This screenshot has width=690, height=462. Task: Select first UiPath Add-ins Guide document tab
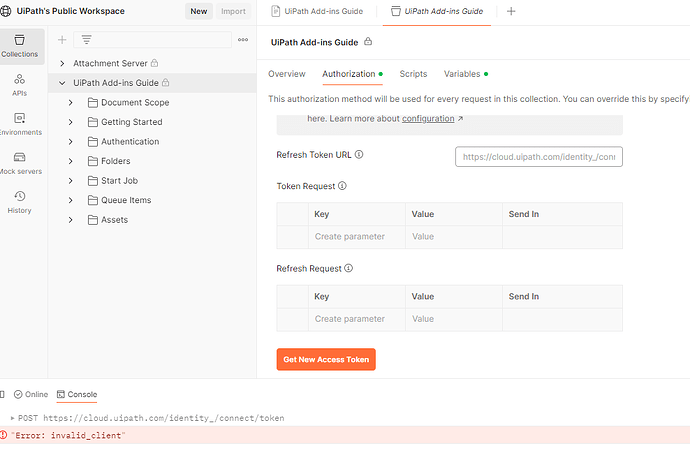click(317, 11)
